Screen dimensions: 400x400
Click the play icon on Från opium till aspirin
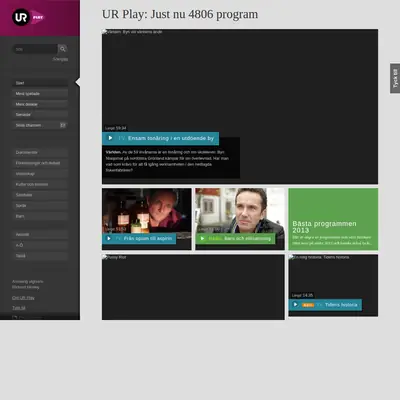coord(109,238)
